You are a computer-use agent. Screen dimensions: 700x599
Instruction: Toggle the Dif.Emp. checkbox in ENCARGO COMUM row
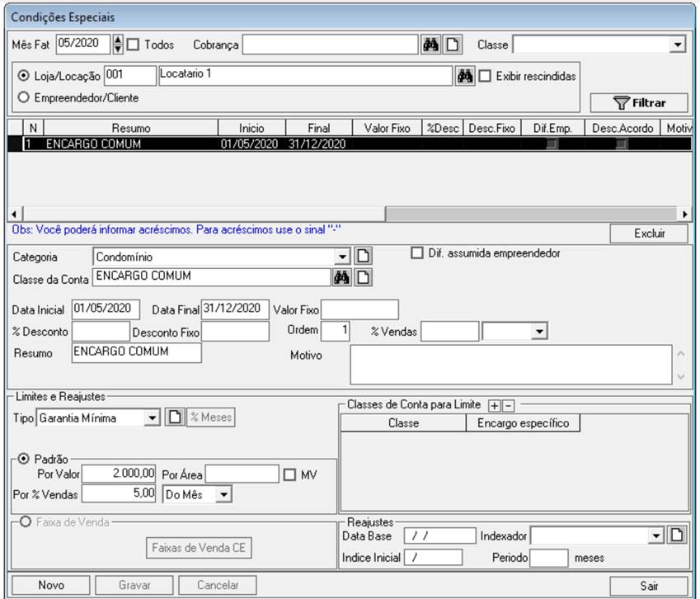tap(552, 144)
